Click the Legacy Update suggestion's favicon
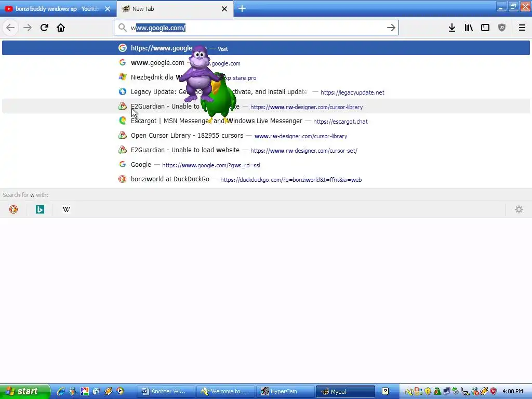 [x=123, y=91]
